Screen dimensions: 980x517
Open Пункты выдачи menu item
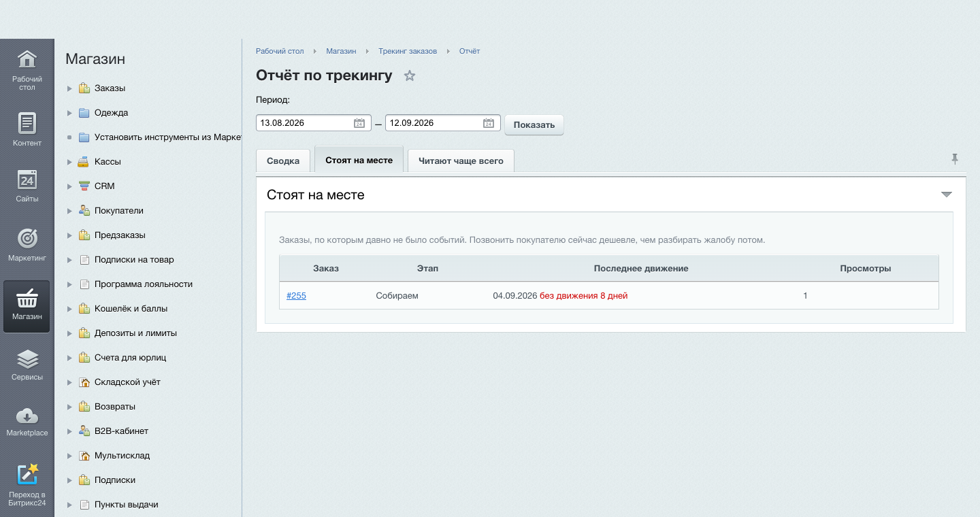coord(126,505)
